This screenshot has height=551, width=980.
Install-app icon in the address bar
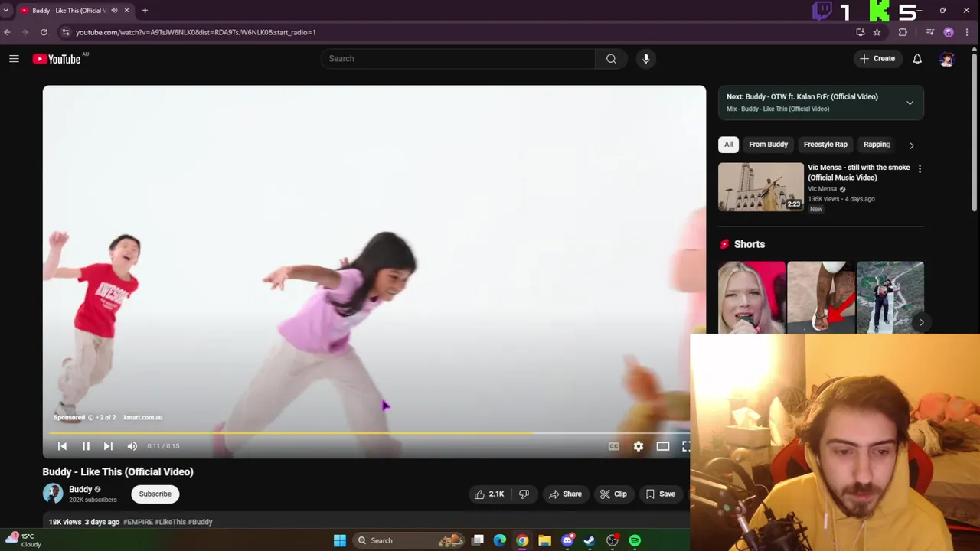pos(860,32)
